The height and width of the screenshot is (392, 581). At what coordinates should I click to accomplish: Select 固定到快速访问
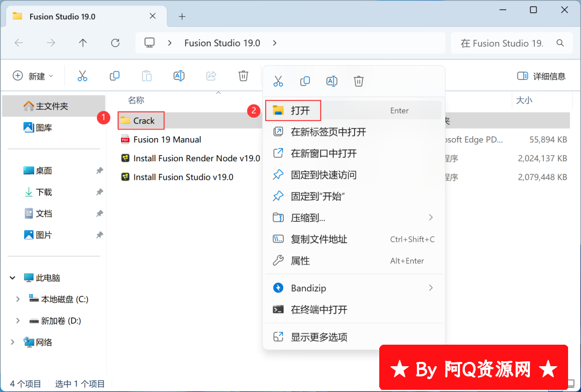(x=353, y=175)
